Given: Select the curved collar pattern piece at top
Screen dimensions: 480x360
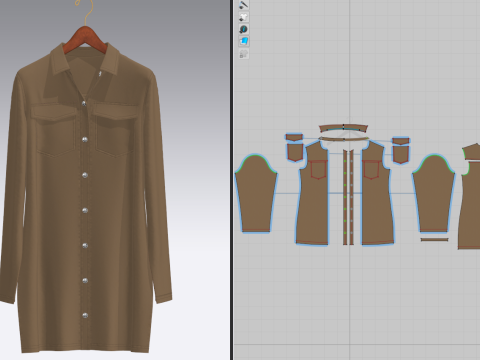Looking at the screenshot, I should coord(344,128).
